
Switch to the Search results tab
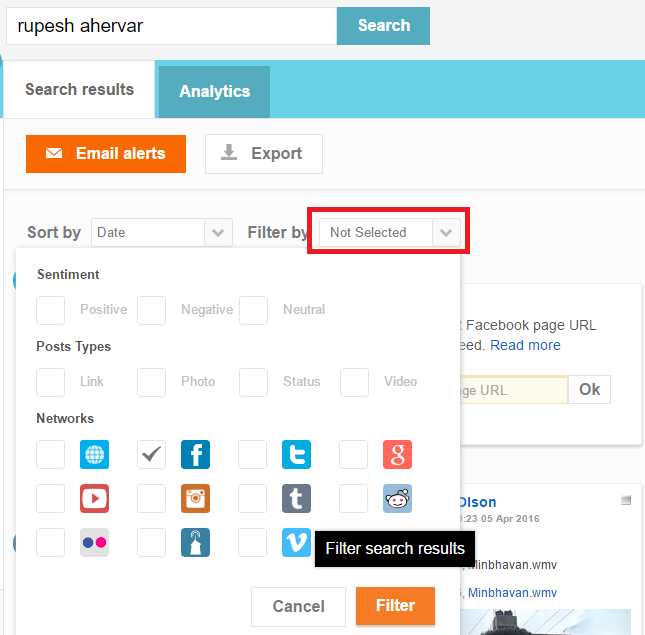(x=79, y=89)
